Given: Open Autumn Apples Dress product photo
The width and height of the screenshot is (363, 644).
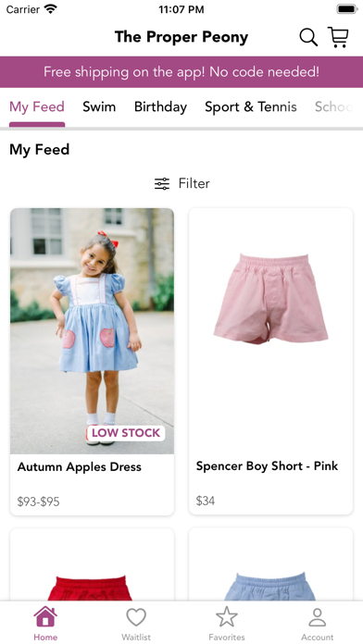Looking at the screenshot, I should [x=92, y=330].
